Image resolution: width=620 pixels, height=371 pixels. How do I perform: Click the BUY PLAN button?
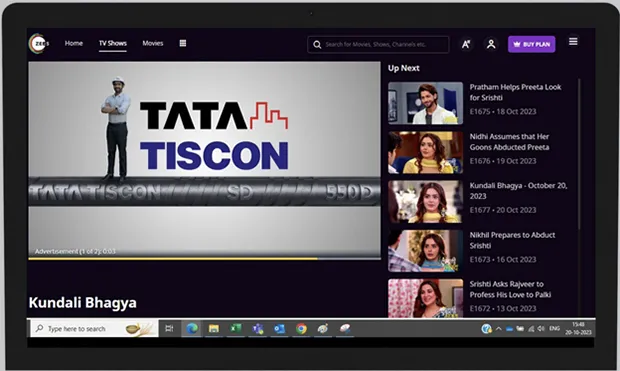pos(531,44)
